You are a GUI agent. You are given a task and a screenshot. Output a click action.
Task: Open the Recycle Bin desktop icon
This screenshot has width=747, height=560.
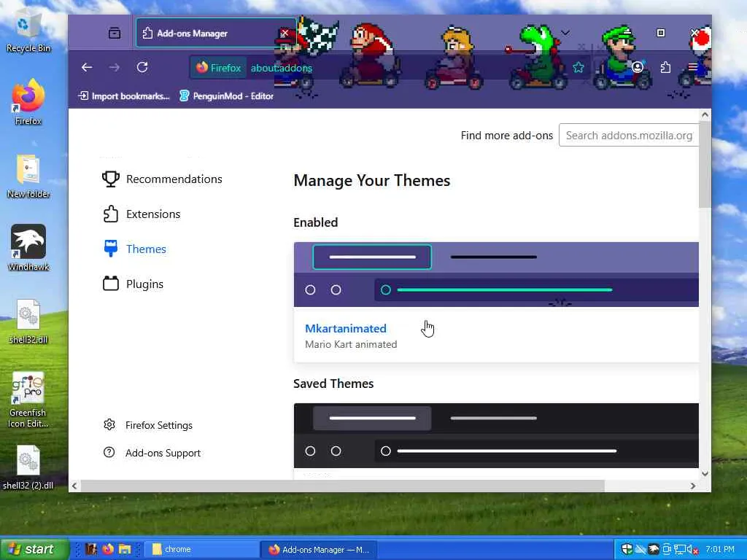click(x=28, y=32)
